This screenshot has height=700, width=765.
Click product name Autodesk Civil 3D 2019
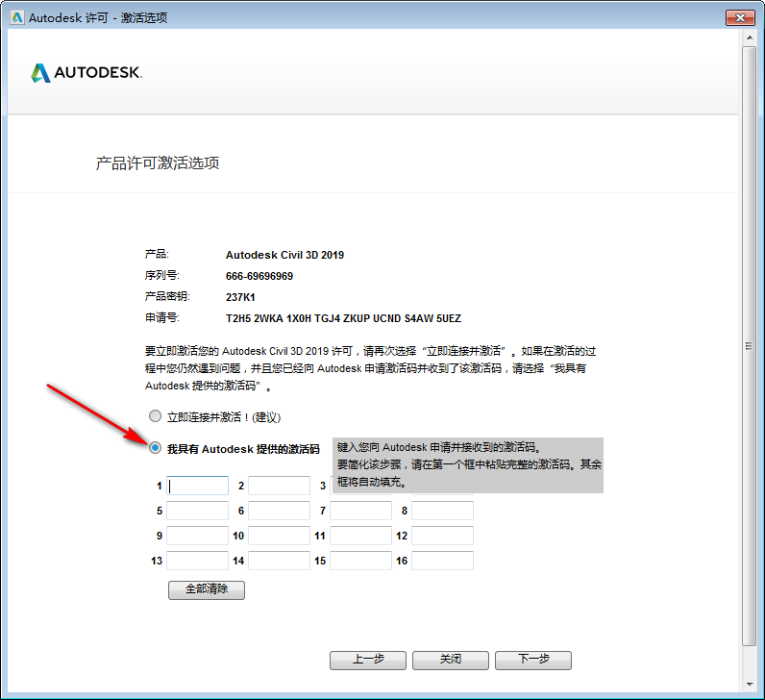click(x=284, y=255)
